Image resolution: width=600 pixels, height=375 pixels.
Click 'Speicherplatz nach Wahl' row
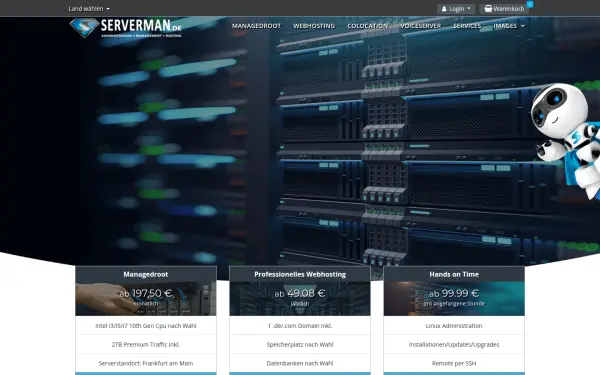coord(300,344)
